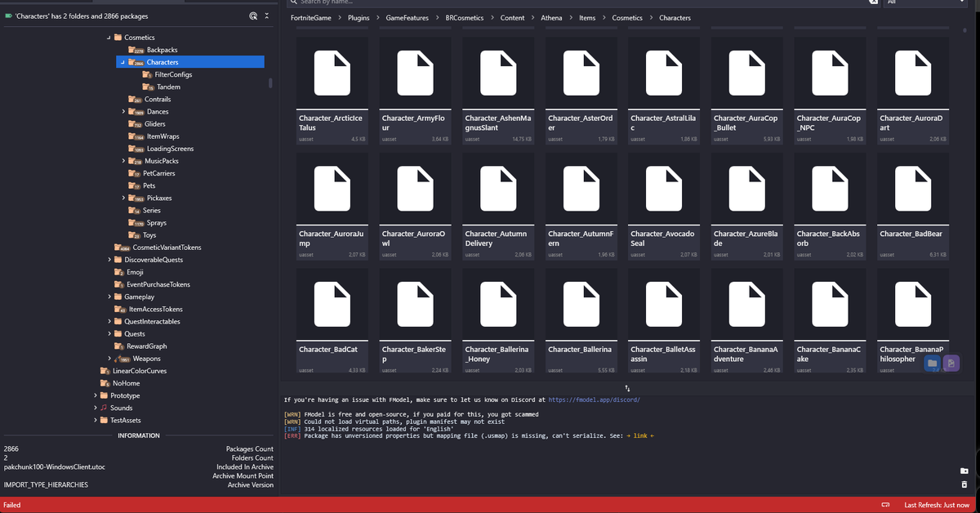
Task: Click the IMPORT_TYPE_HIERARCHIES value
Action: pos(46,485)
